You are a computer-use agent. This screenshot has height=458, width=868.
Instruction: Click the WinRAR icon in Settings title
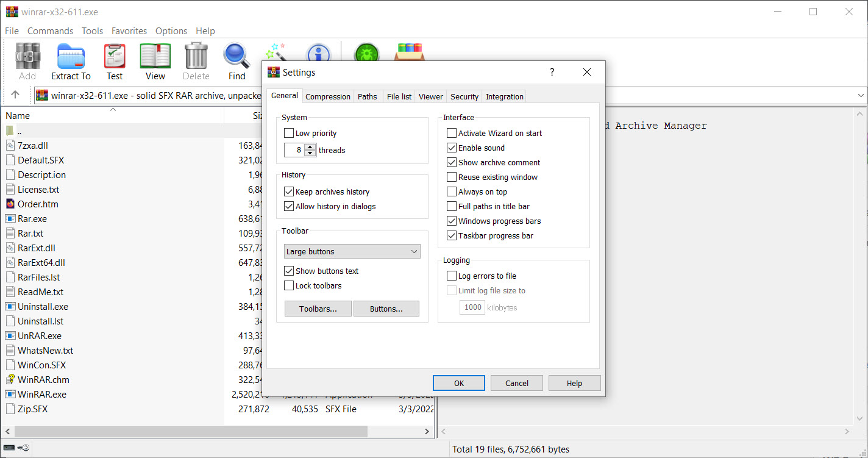click(x=274, y=72)
